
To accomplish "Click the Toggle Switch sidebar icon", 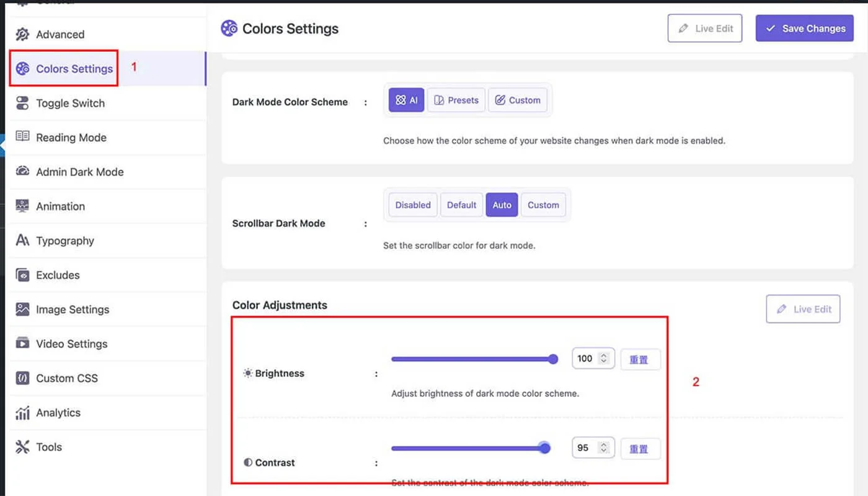I will 22,103.
